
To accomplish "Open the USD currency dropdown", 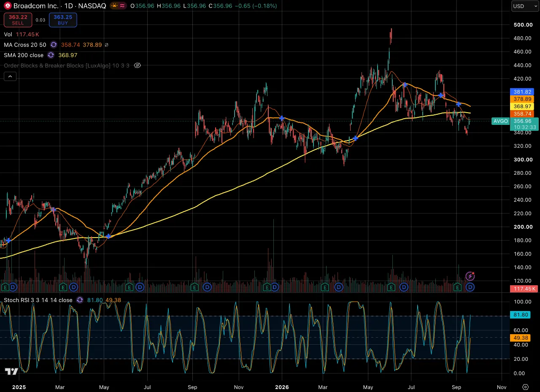I will [524, 6].
